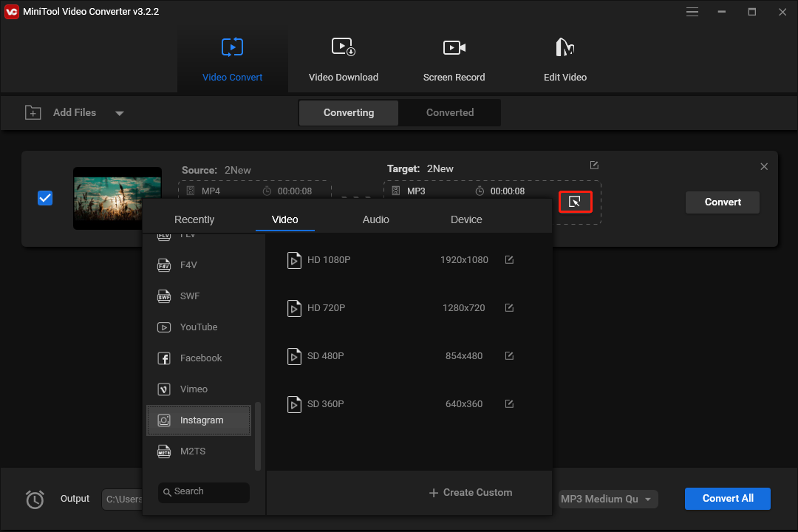798x532 pixels.
Task: Switch to the Screen Record tool
Action: pyautogui.click(x=454, y=59)
